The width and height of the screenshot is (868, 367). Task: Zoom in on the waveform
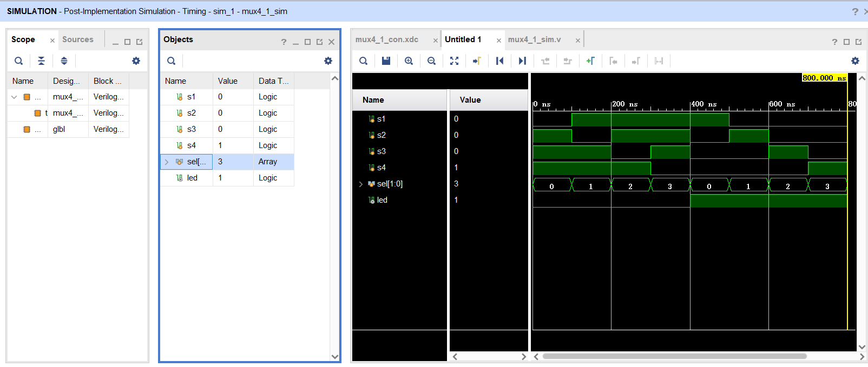409,61
